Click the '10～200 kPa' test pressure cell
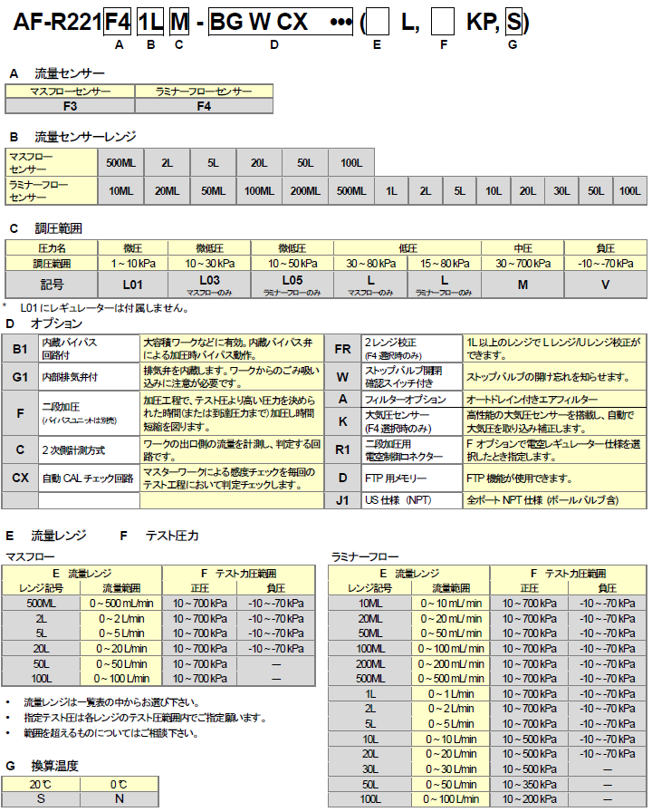Screen dimensions: 652x812 tap(530, 799)
